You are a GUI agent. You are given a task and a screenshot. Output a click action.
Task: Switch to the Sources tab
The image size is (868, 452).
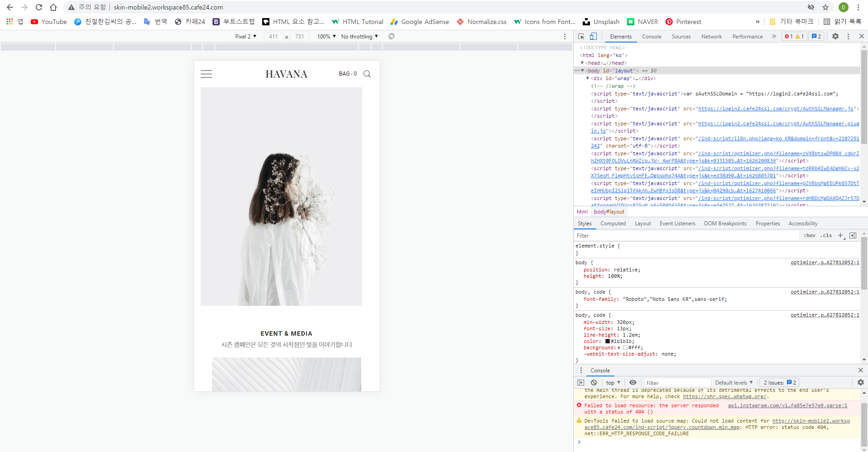pyautogui.click(x=681, y=37)
